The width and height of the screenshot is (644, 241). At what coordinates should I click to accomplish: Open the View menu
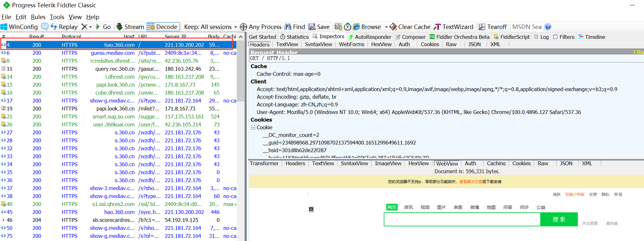tap(75, 17)
